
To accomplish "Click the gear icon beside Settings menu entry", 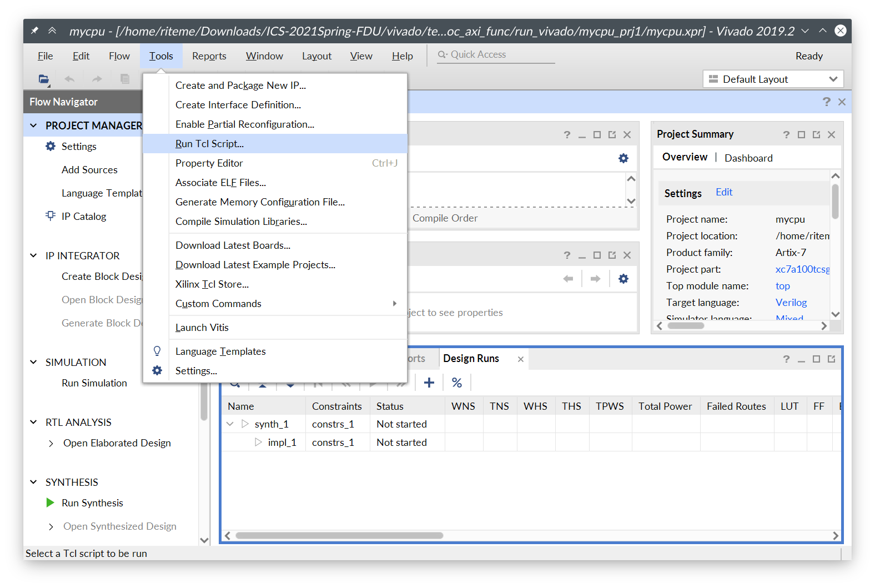I will (157, 370).
